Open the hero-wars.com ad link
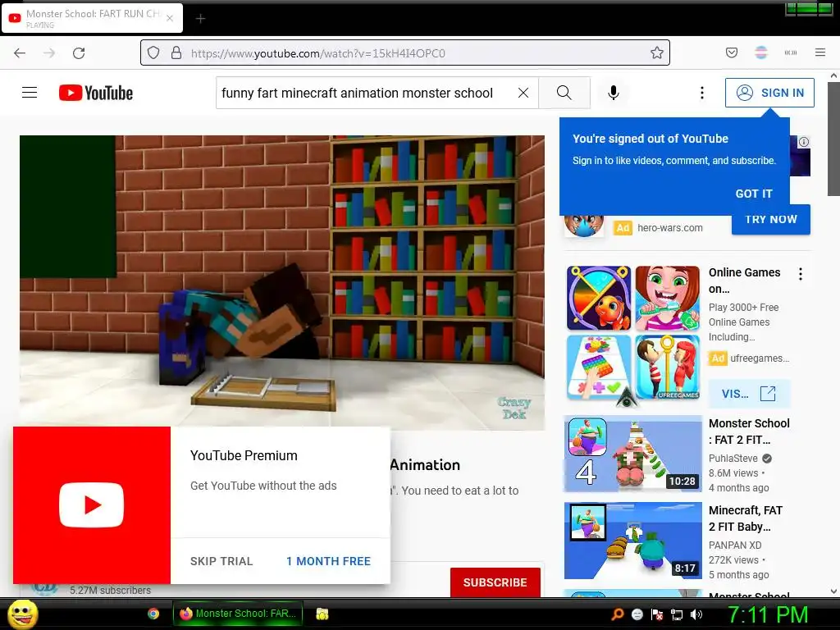This screenshot has height=630, width=840. click(669, 228)
